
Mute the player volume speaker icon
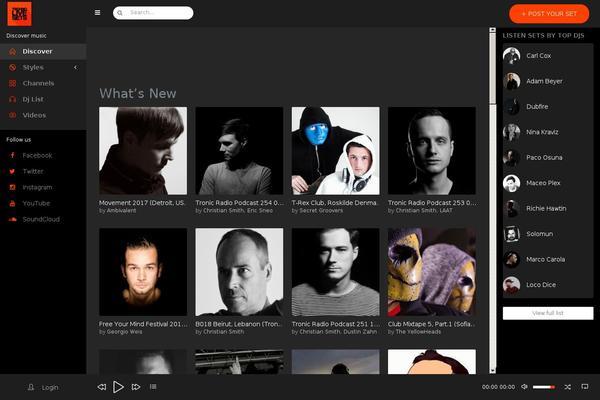tap(525, 387)
